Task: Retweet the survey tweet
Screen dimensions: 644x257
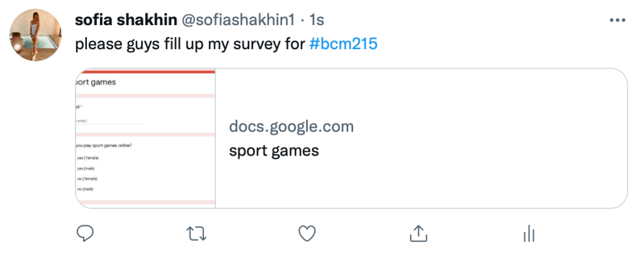Action: point(197,234)
